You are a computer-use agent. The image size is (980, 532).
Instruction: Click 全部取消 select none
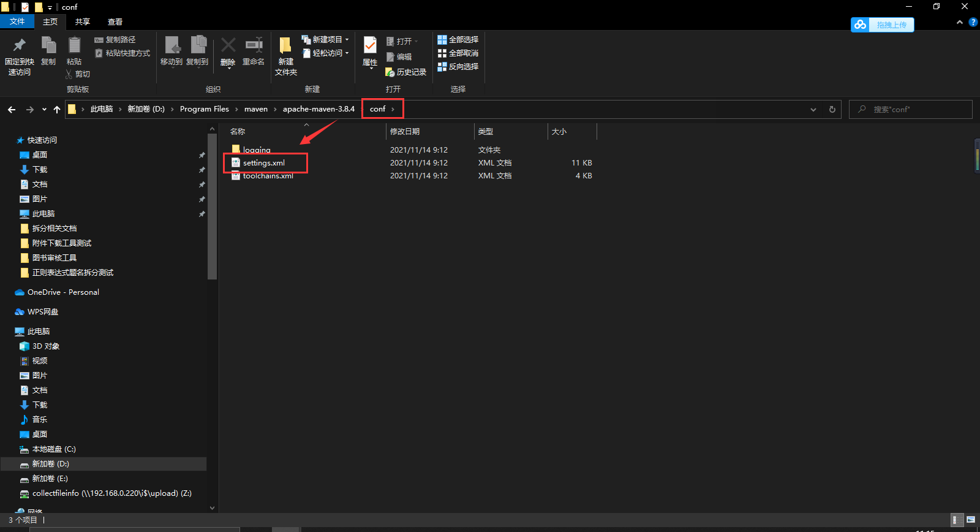click(458, 53)
